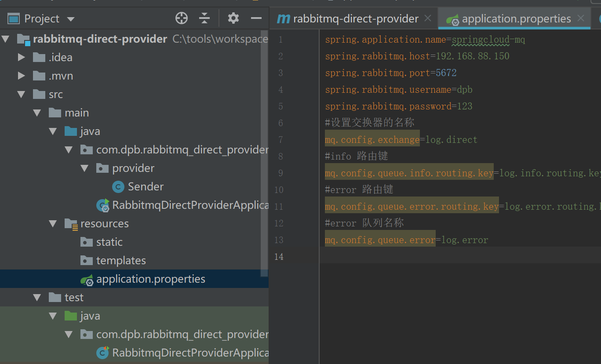Click the Project panel window icon

(14, 18)
